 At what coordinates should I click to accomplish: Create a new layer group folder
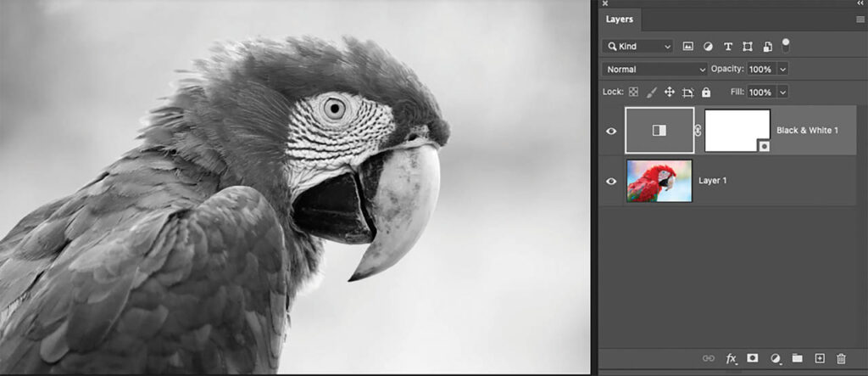(x=798, y=359)
